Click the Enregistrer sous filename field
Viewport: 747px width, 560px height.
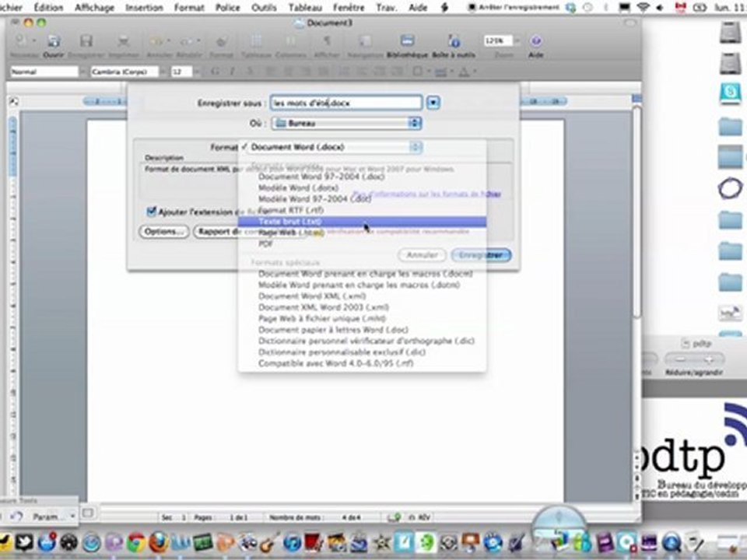[346, 103]
